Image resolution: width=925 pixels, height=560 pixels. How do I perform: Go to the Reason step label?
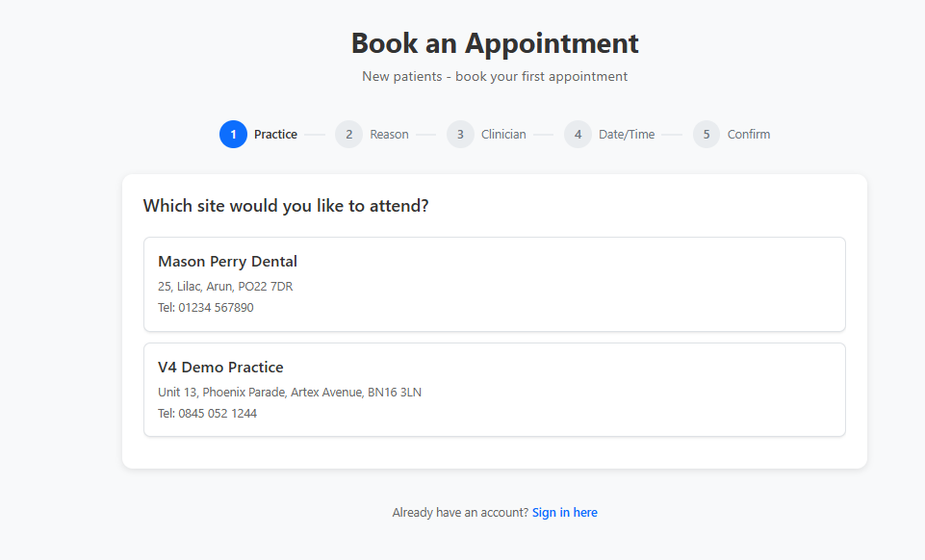click(390, 135)
